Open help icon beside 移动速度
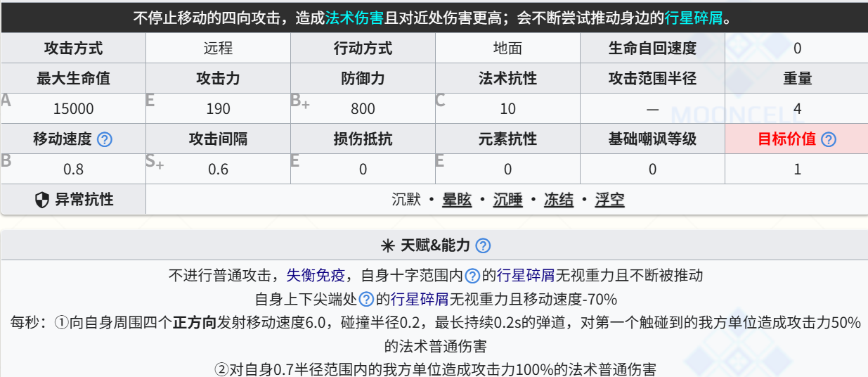The image size is (868, 377). click(x=104, y=139)
